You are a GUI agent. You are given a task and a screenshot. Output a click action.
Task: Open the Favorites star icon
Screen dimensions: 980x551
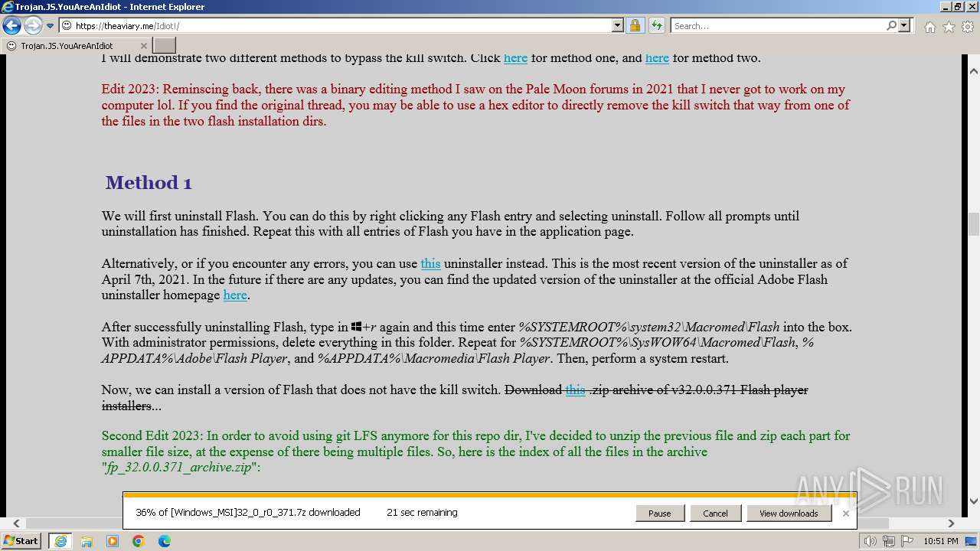[x=949, y=27]
